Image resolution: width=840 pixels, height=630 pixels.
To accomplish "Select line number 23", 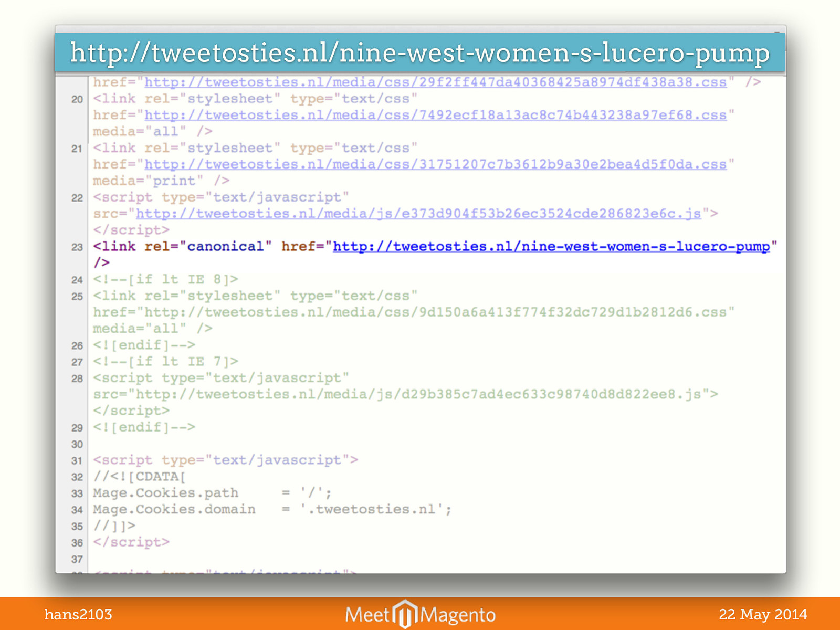I will point(77,247).
